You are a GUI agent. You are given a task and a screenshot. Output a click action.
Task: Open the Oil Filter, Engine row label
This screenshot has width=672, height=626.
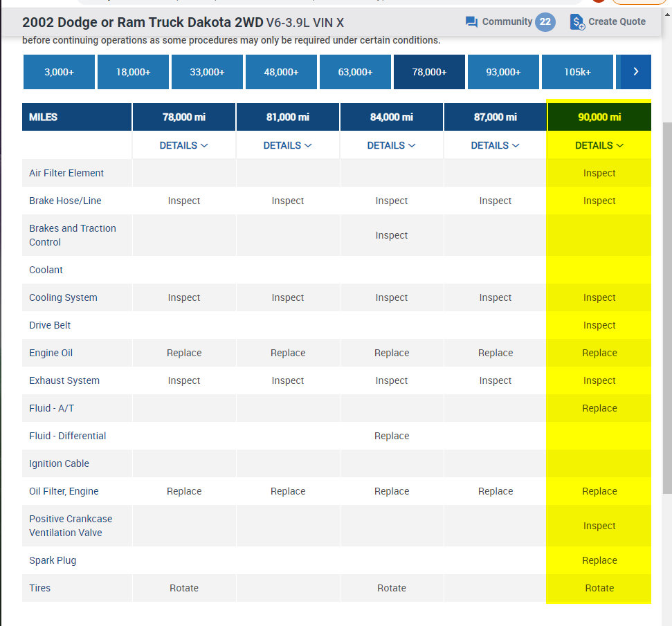coord(64,491)
